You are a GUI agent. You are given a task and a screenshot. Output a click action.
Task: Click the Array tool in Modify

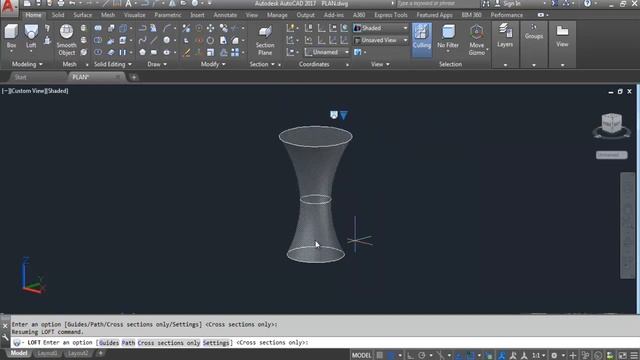point(235,52)
